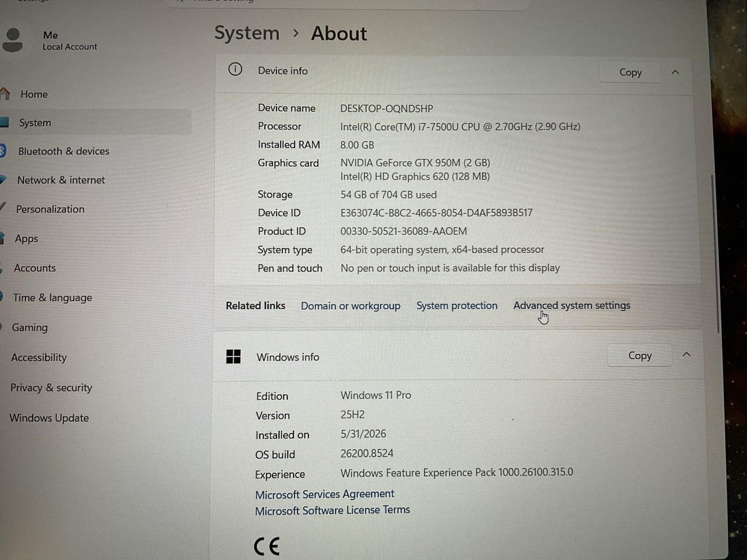Screen dimensions: 747x560
Task: Open Bluetooth & devices settings
Action: [64, 151]
